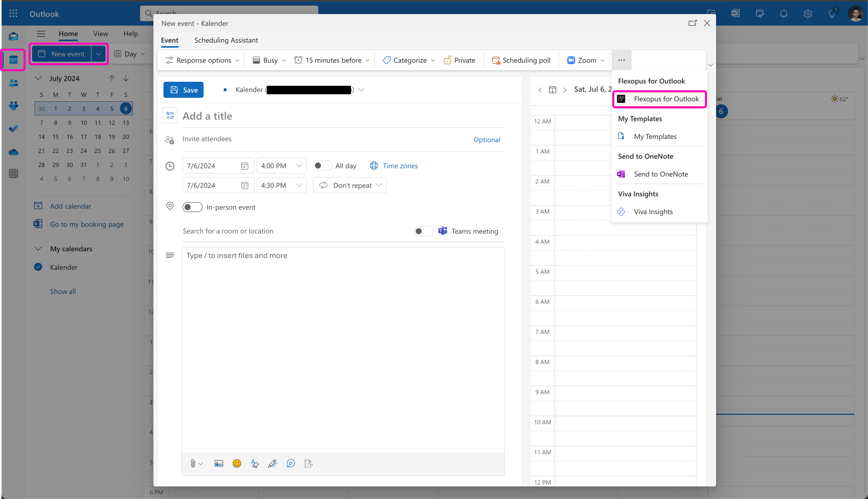Screen dimensions: 868x499
Task: Mark the event as Private
Action: (x=459, y=60)
